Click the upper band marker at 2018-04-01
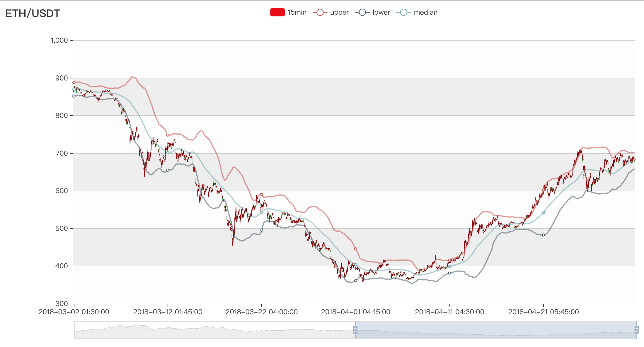 coord(356,249)
